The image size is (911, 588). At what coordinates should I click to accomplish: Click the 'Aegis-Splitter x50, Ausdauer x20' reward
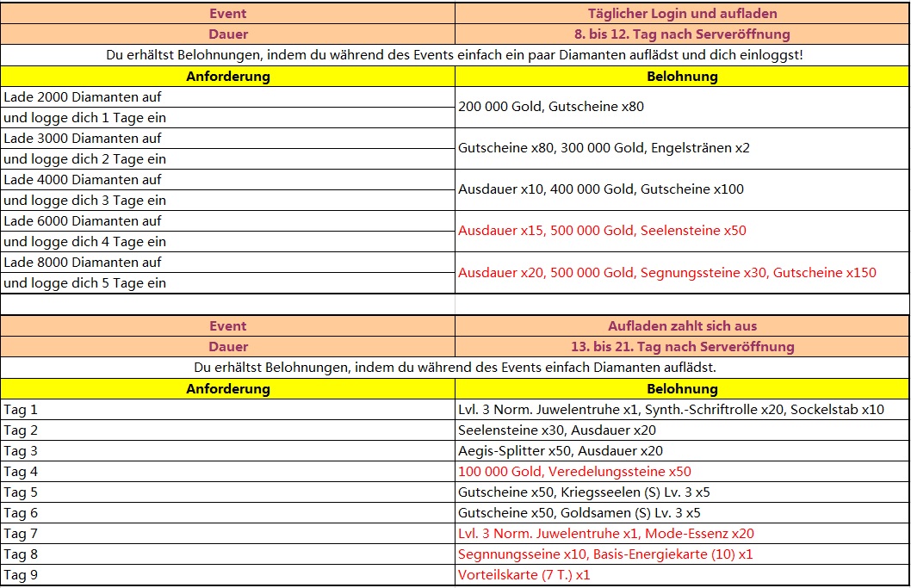pyautogui.click(x=561, y=451)
